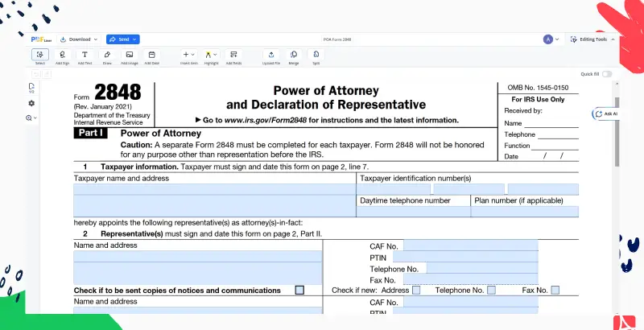Collapse the Editing Tools panel

613,39
